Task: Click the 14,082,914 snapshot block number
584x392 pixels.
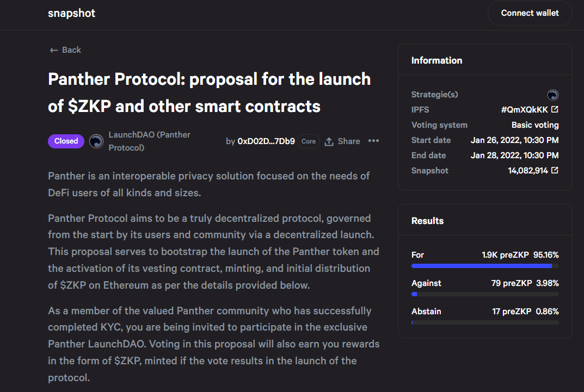Action: [528, 171]
